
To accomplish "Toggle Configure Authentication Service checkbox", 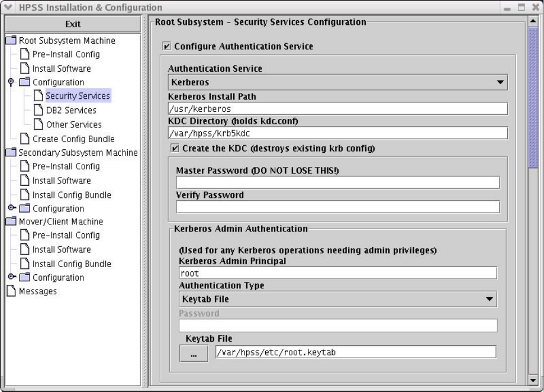I will click(x=166, y=46).
